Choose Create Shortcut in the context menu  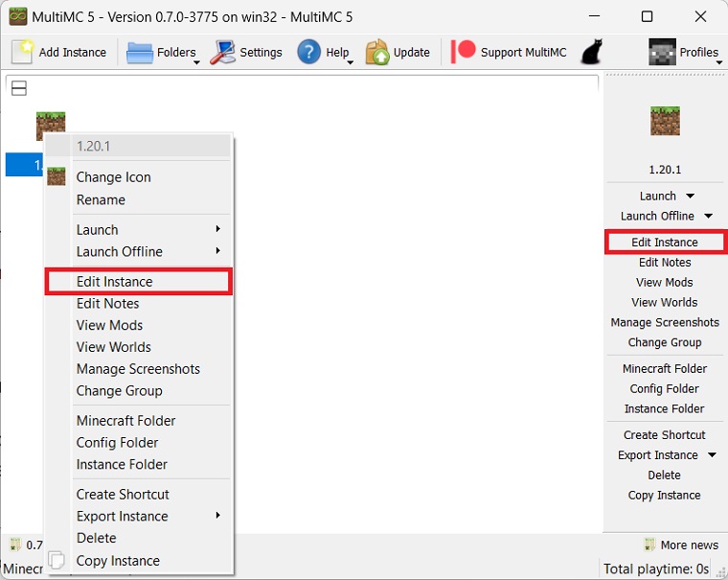pos(138,495)
